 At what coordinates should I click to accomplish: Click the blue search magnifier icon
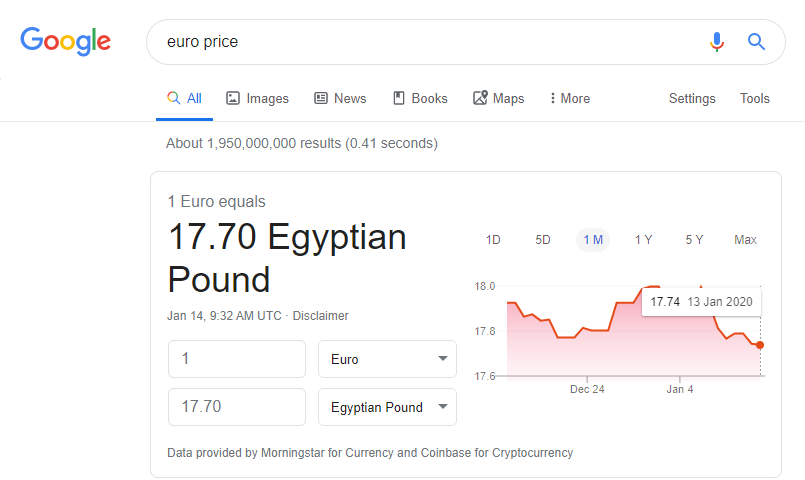(x=756, y=42)
